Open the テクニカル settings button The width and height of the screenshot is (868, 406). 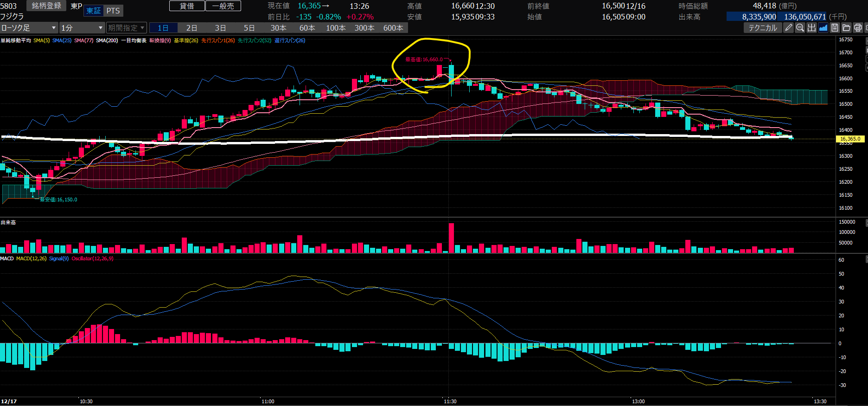[763, 28]
